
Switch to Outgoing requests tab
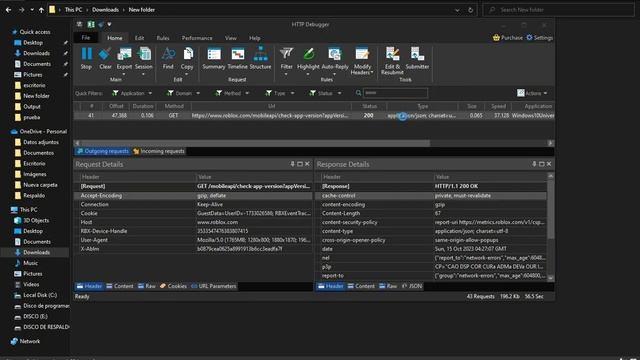point(102,151)
